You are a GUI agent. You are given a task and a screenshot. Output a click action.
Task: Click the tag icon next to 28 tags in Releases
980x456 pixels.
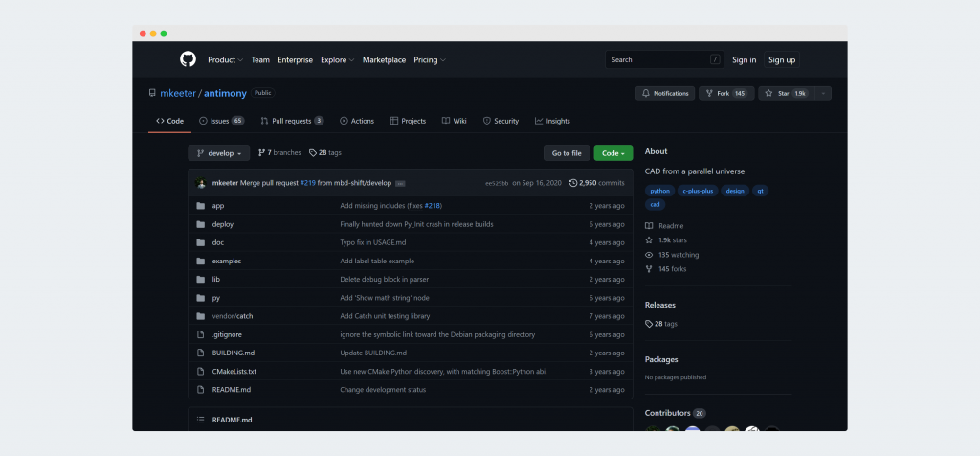point(649,324)
